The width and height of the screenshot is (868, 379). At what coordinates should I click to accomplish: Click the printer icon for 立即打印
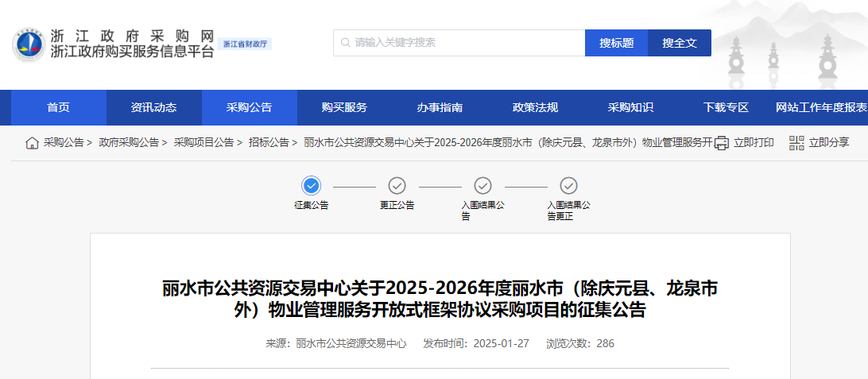click(721, 143)
